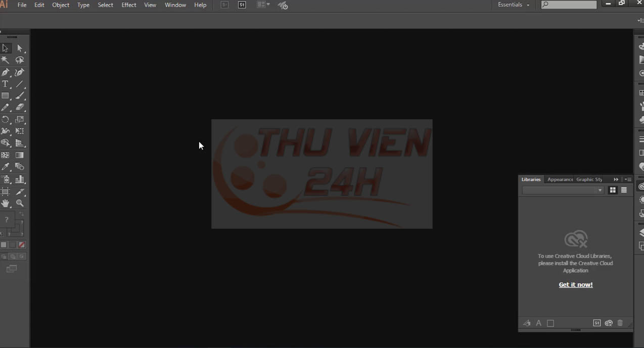The width and height of the screenshot is (644, 348).
Task: Open the Select menu
Action: click(106, 5)
